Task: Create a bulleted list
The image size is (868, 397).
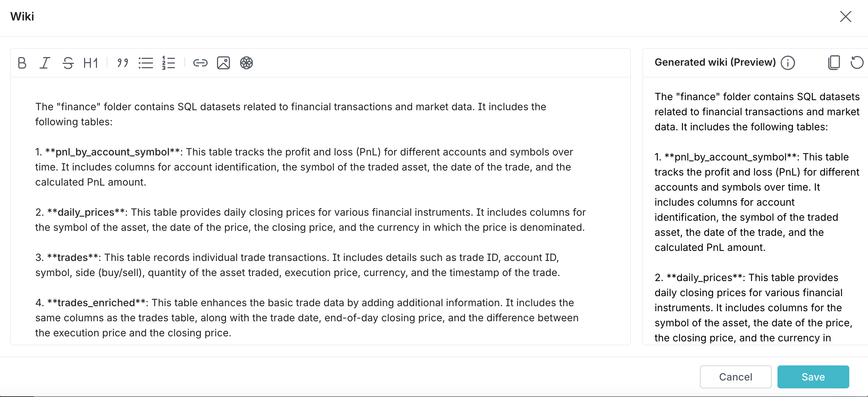Action: pos(146,63)
